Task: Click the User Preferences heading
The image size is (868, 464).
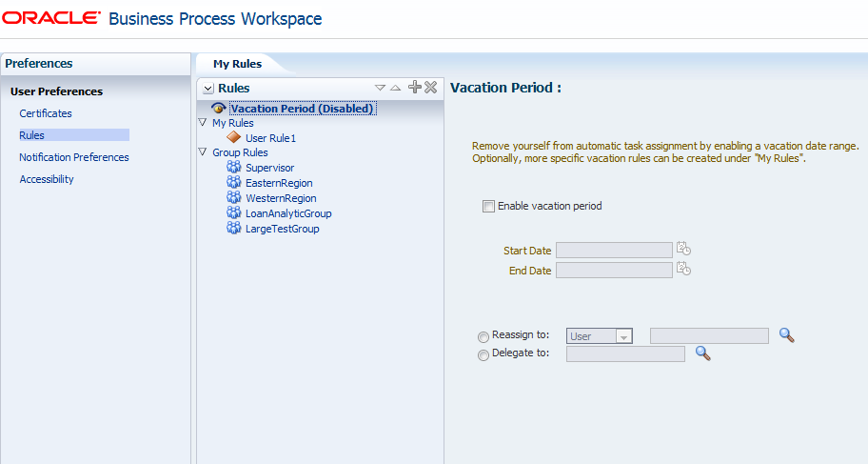Action: coord(56,91)
